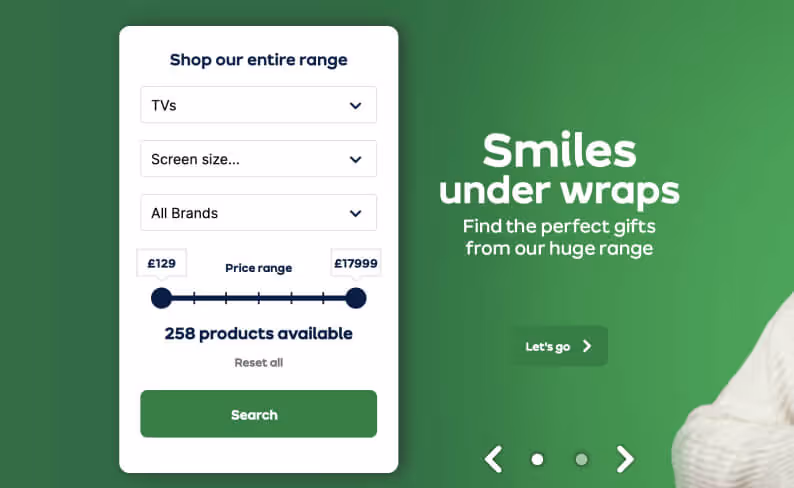Click the Smiles under wraps banner heading

(x=560, y=170)
